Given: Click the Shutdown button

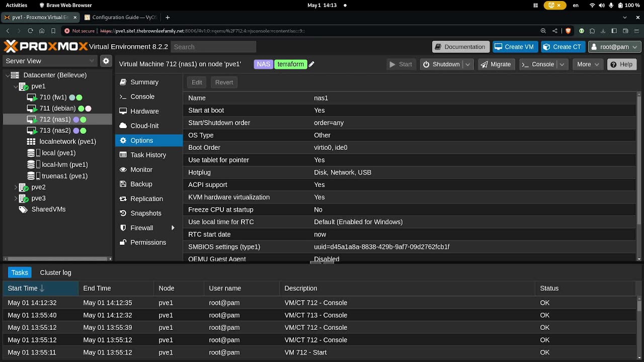Looking at the screenshot, I should tap(441, 64).
